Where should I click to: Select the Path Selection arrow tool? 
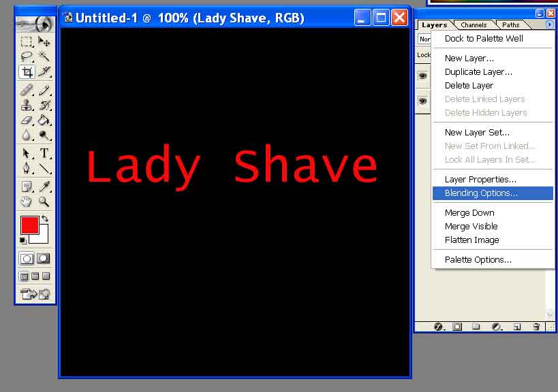(x=27, y=153)
